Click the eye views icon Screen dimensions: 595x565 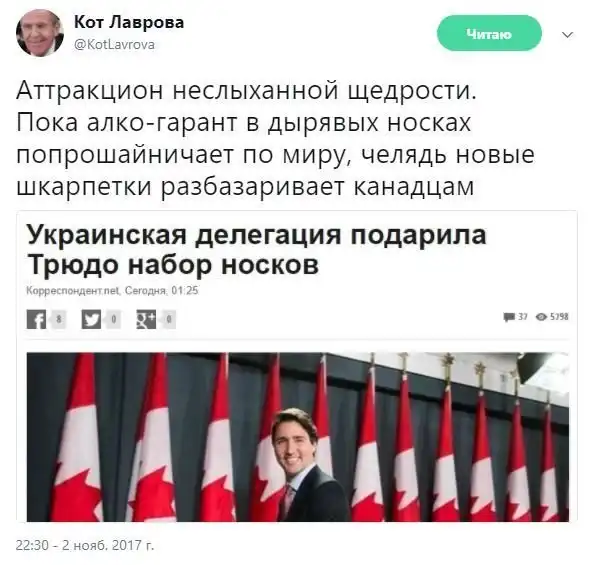[541, 316]
